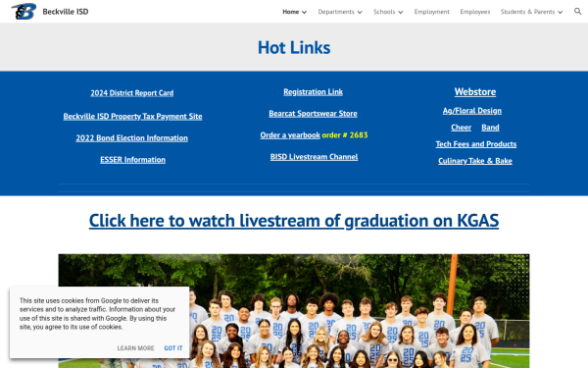Open Beckville ISD Property Tax Payment Site
Screen dimensions: 588x368
click(132, 117)
